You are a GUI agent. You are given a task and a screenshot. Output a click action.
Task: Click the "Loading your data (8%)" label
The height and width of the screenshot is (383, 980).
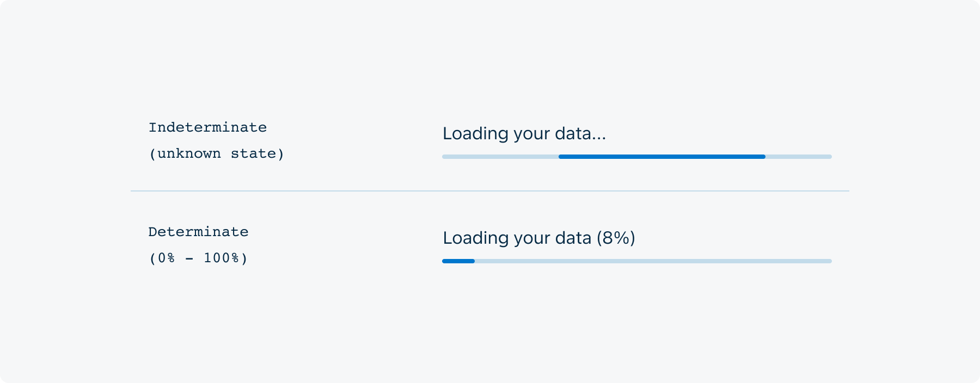tap(538, 238)
